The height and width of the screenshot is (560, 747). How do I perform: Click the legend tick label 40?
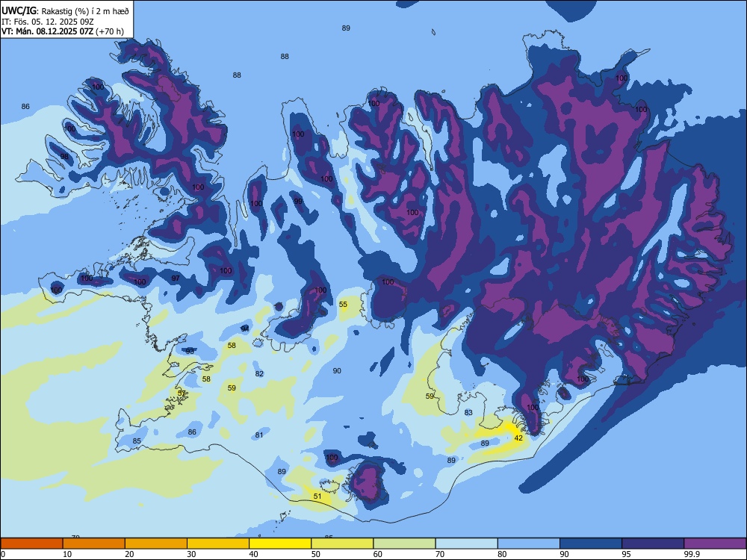253,554
